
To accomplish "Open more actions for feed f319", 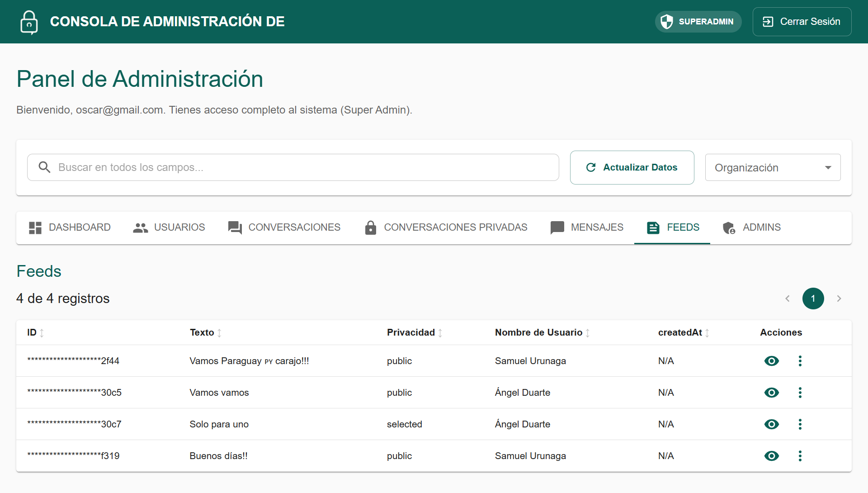I will pyautogui.click(x=800, y=456).
